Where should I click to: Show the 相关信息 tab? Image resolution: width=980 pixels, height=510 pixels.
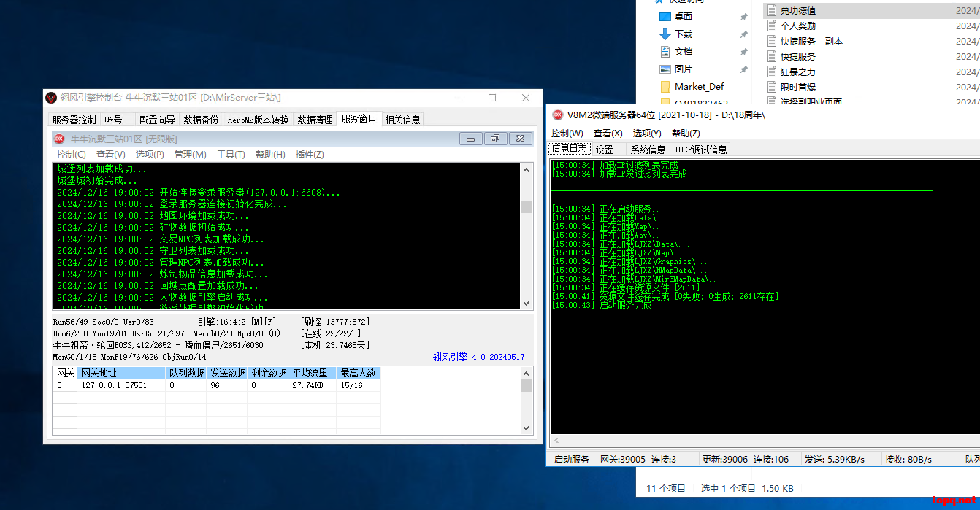pos(402,120)
